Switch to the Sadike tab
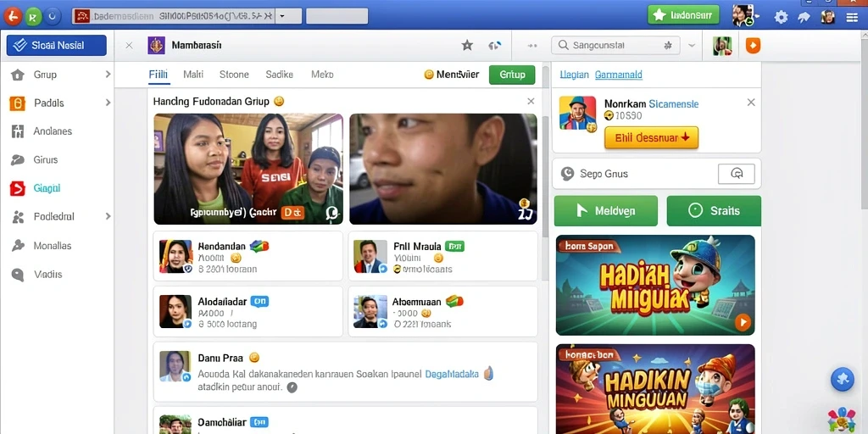The image size is (868, 434). pyautogui.click(x=280, y=75)
